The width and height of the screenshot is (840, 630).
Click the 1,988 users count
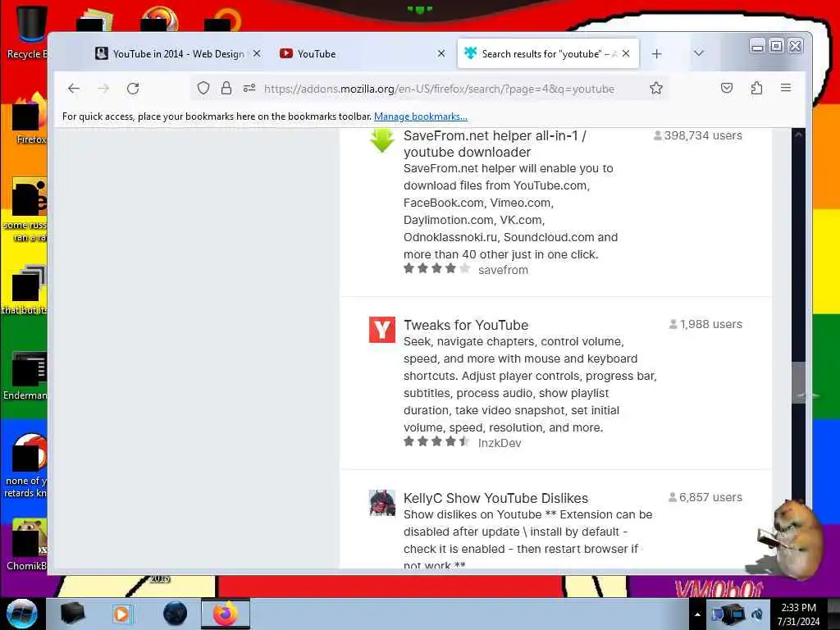pos(705,324)
